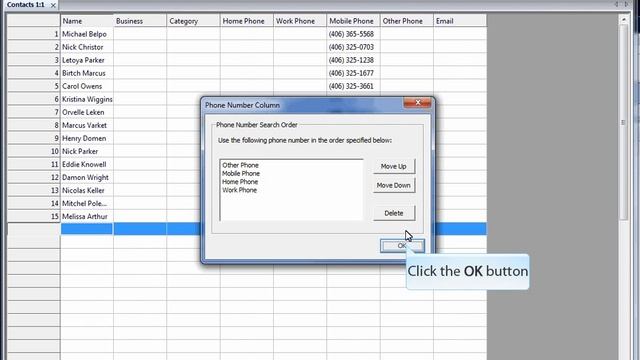The image size is (640, 360).
Task: Click the Move Down button
Action: pos(394,185)
